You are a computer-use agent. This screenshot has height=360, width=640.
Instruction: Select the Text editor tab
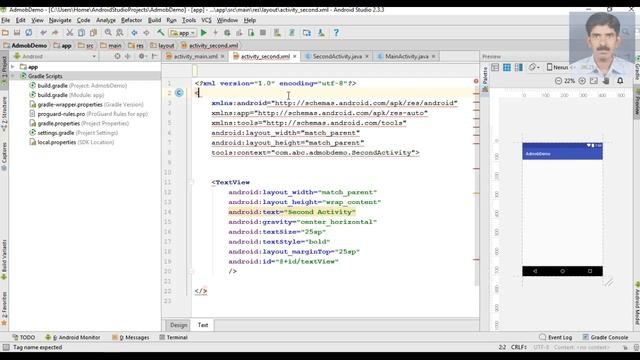click(x=203, y=325)
